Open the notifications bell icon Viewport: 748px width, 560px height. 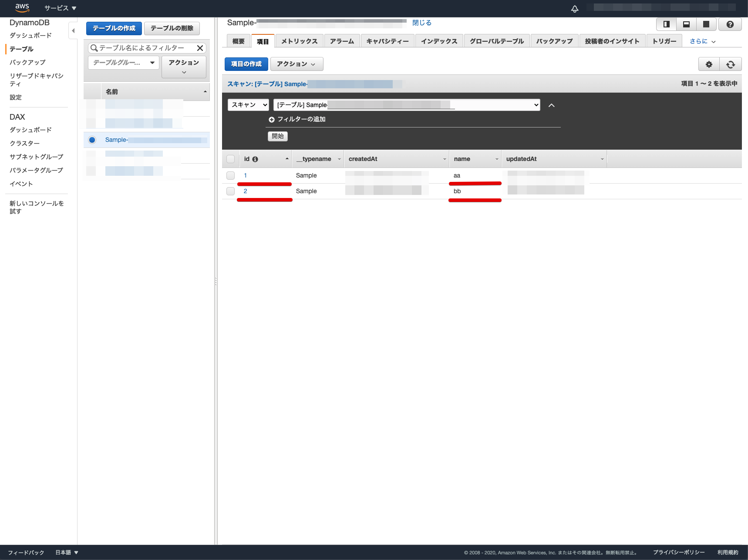coord(575,9)
